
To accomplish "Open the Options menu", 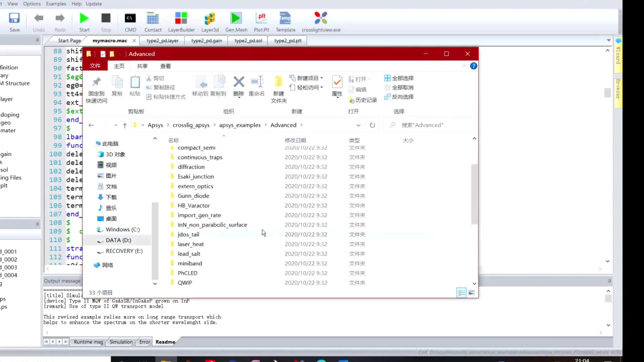I will coord(32,4).
